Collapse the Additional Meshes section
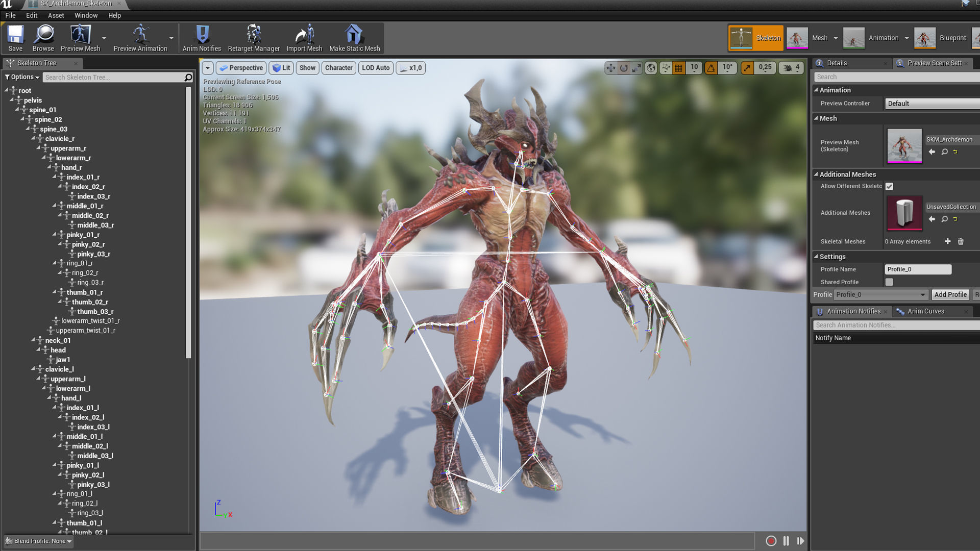980x551 pixels. click(816, 174)
